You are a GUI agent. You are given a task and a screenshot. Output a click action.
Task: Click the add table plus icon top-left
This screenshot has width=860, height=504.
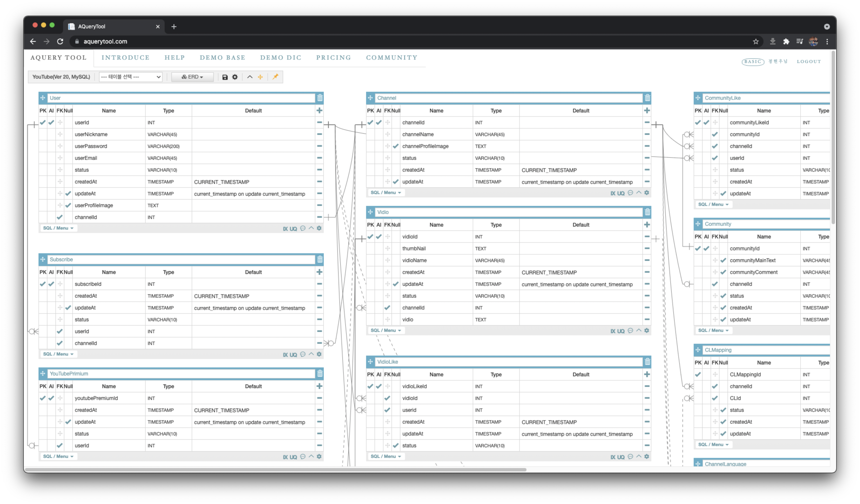coord(43,98)
